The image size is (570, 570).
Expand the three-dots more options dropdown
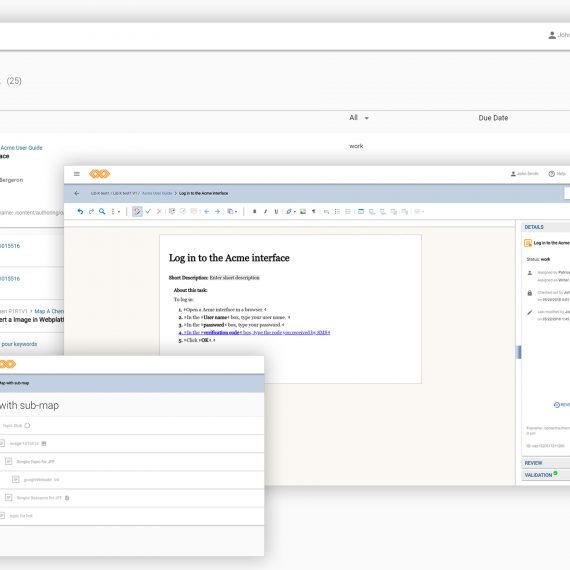[115, 212]
